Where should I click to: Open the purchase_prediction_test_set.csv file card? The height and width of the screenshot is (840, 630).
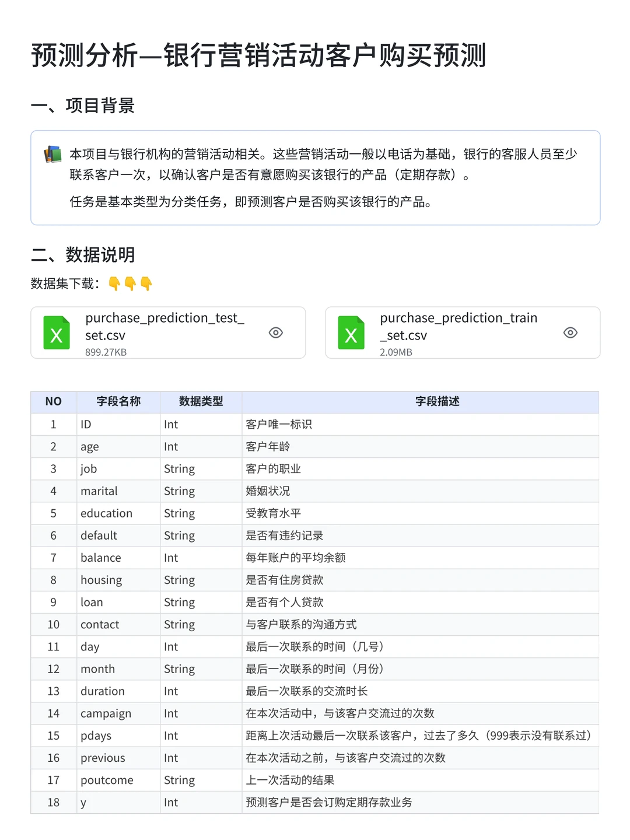(167, 332)
